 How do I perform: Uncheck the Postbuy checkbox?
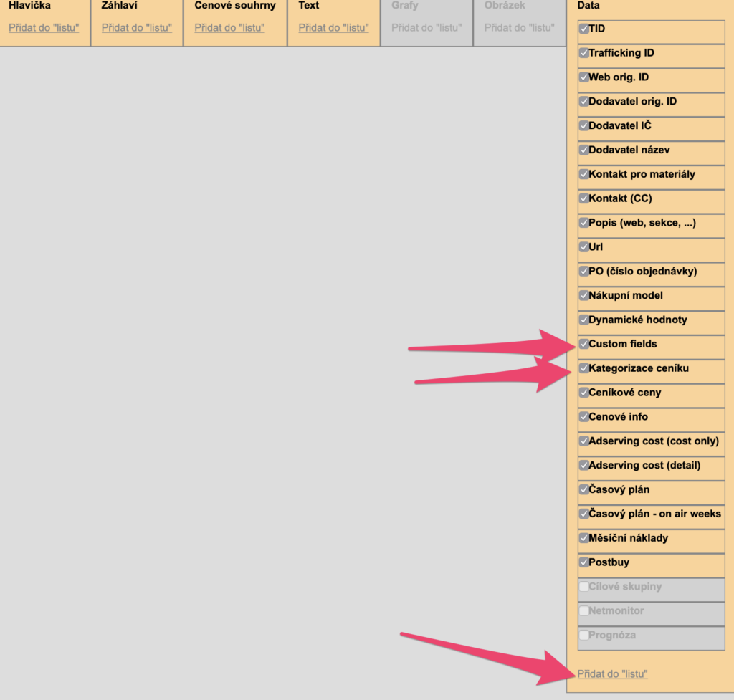click(x=583, y=562)
